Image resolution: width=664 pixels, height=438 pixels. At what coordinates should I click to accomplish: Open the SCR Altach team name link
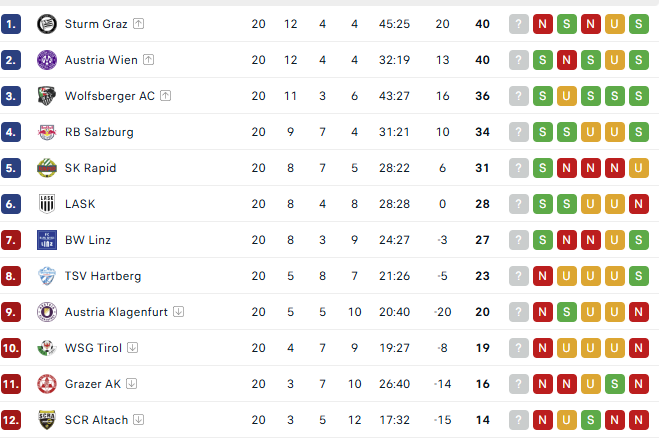(x=96, y=420)
